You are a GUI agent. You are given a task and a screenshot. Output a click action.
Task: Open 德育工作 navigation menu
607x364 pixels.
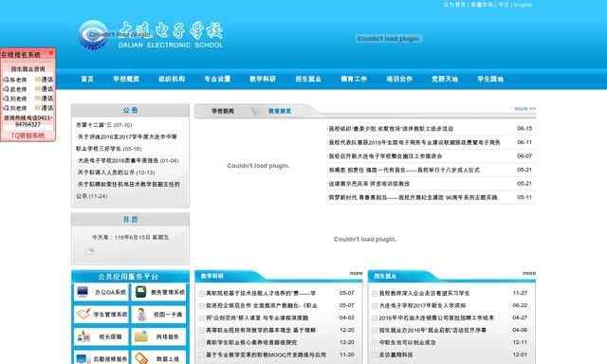pyautogui.click(x=354, y=79)
